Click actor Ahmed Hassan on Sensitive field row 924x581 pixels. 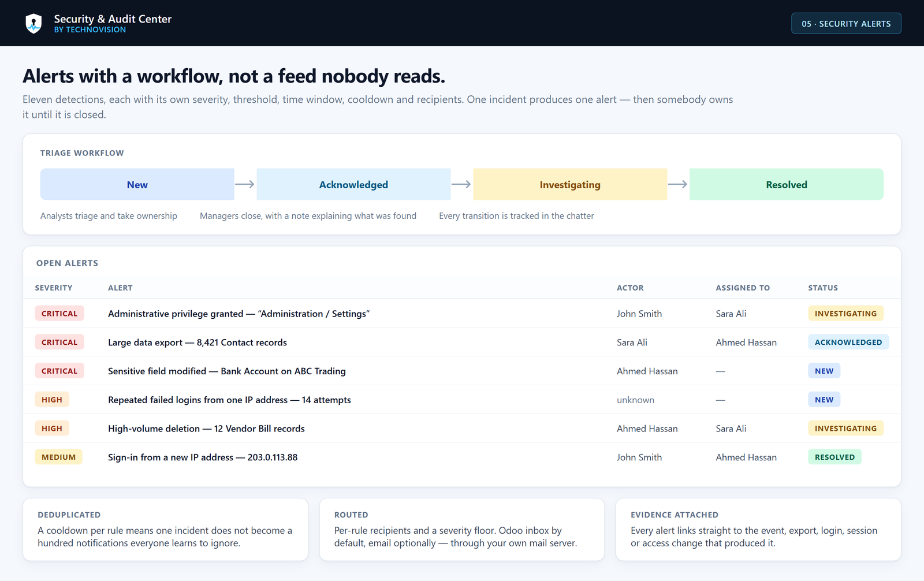(647, 371)
